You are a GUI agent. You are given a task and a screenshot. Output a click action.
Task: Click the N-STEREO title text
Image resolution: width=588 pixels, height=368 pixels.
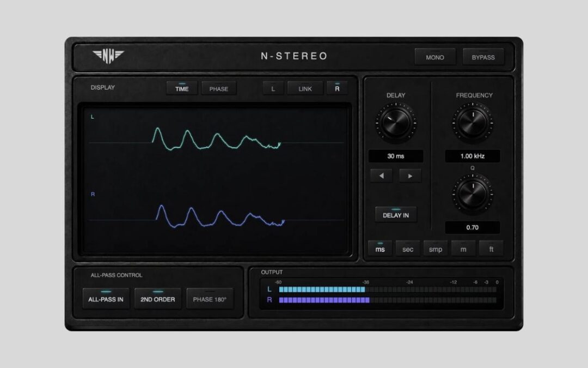pyautogui.click(x=294, y=56)
